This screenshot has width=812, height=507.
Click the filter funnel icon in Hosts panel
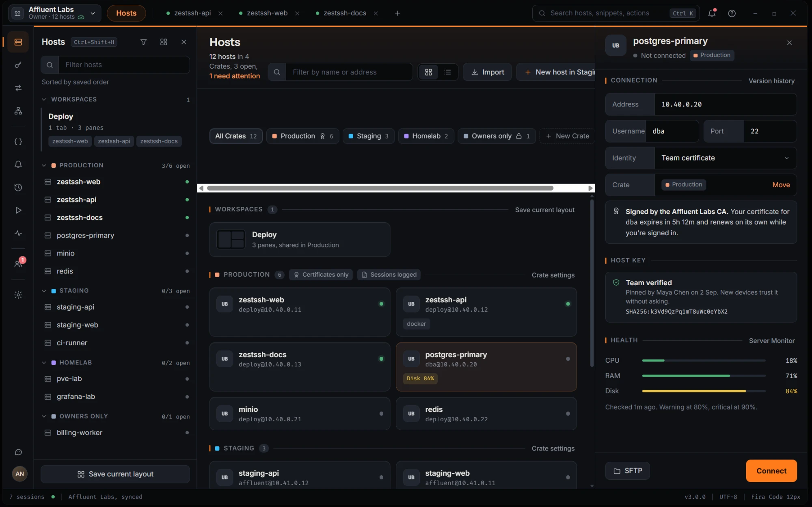(x=143, y=42)
